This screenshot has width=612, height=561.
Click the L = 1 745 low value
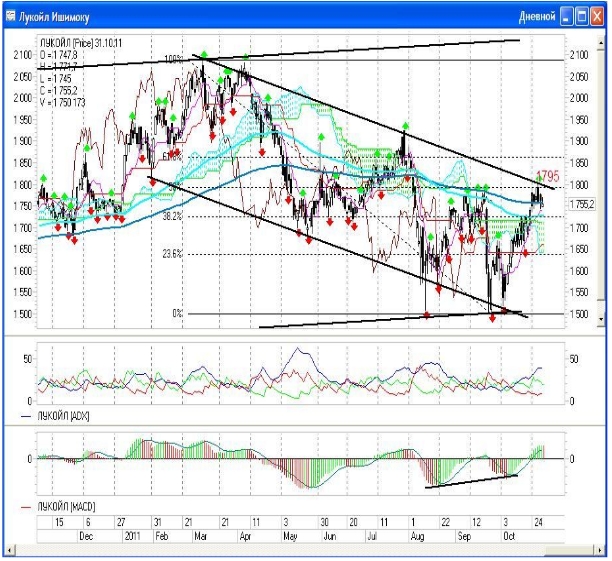pos(55,78)
